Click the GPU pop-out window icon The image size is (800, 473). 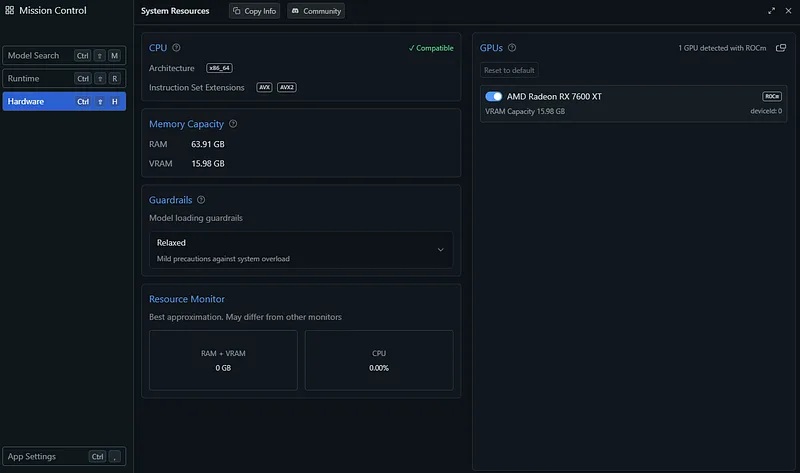pos(781,47)
